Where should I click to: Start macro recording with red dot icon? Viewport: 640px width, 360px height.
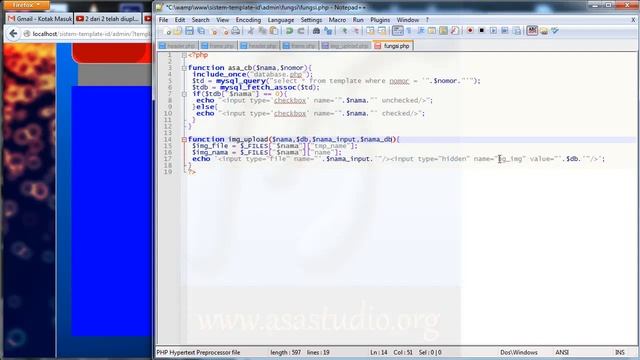[x=470, y=31]
